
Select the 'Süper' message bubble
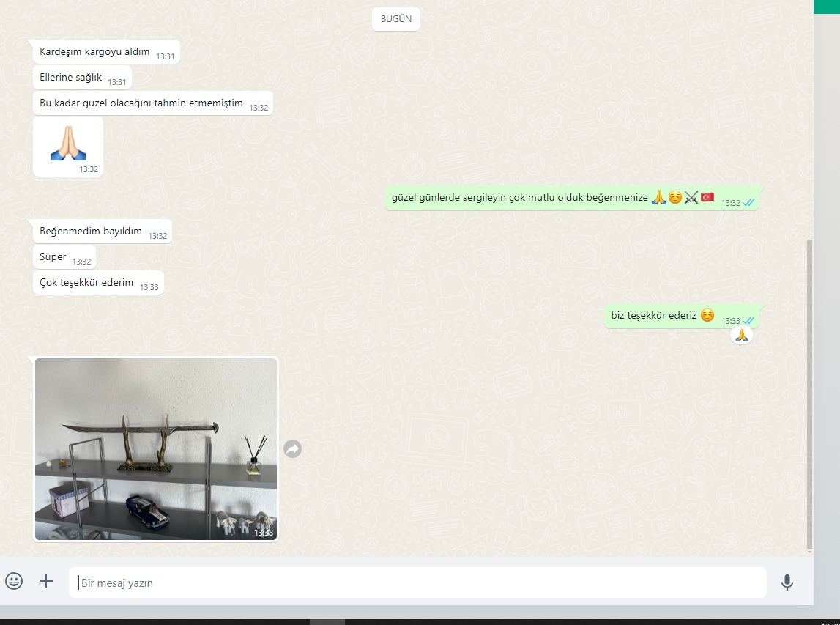[x=53, y=257]
